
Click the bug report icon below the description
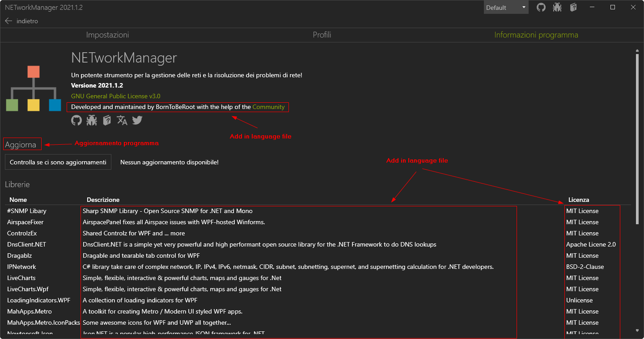click(x=92, y=120)
